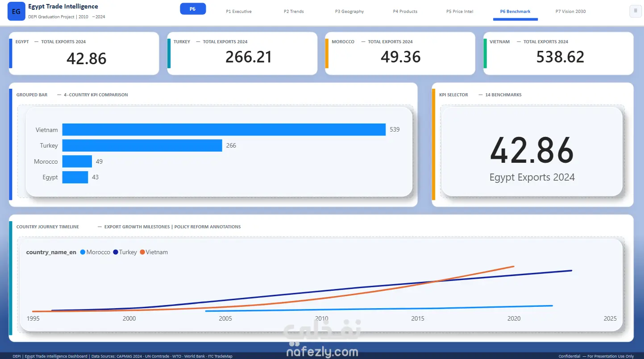The height and width of the screenshot is (359, 644).
Task: Click the EG logo icon
Action: point(16,12)
